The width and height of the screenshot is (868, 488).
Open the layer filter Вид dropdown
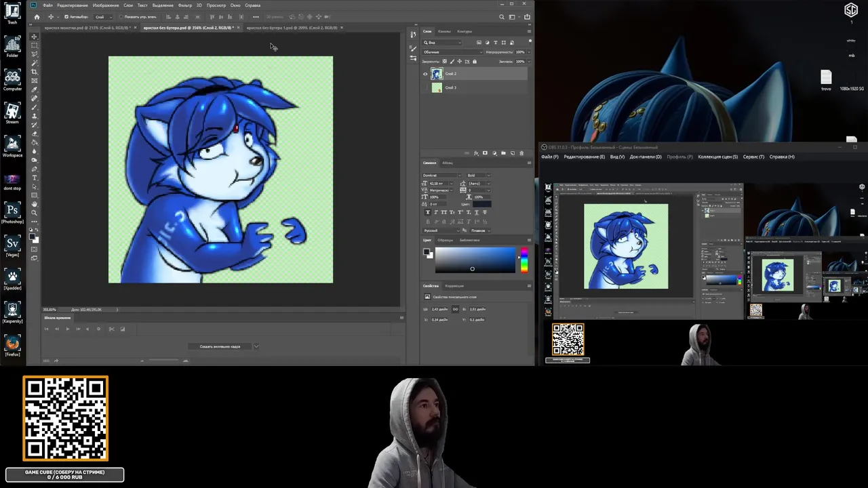pyautogui.click(x=442, y=43)
